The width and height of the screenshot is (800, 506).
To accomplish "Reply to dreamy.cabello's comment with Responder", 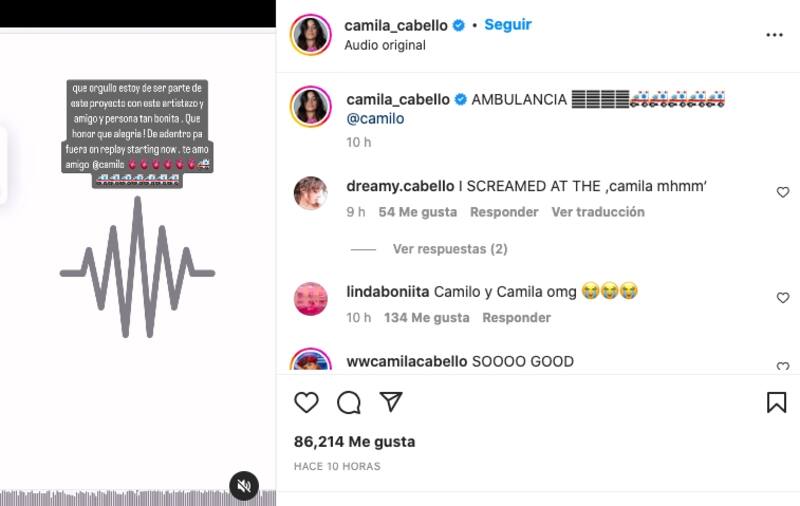I will [x=504, y=212].
